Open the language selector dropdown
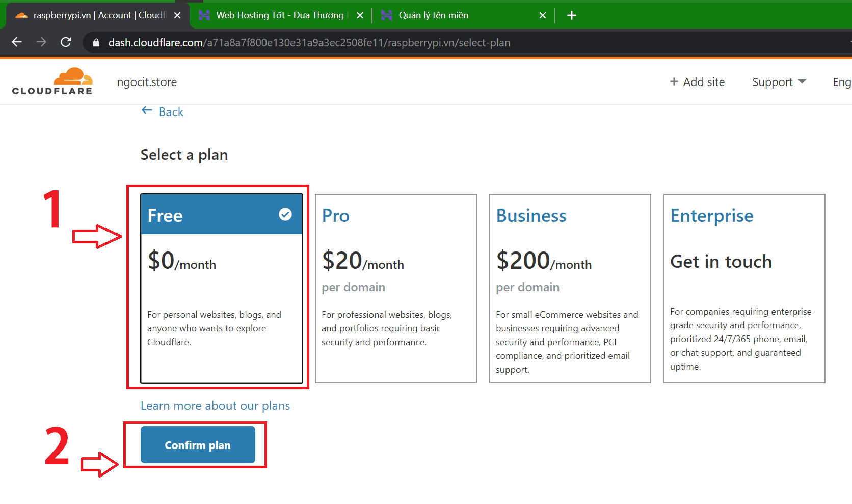 [x=841, y=82]
